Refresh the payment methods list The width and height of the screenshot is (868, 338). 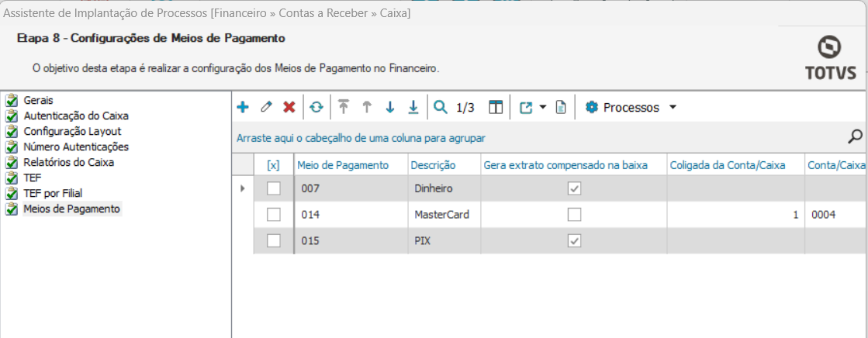(x=316, y=108)
